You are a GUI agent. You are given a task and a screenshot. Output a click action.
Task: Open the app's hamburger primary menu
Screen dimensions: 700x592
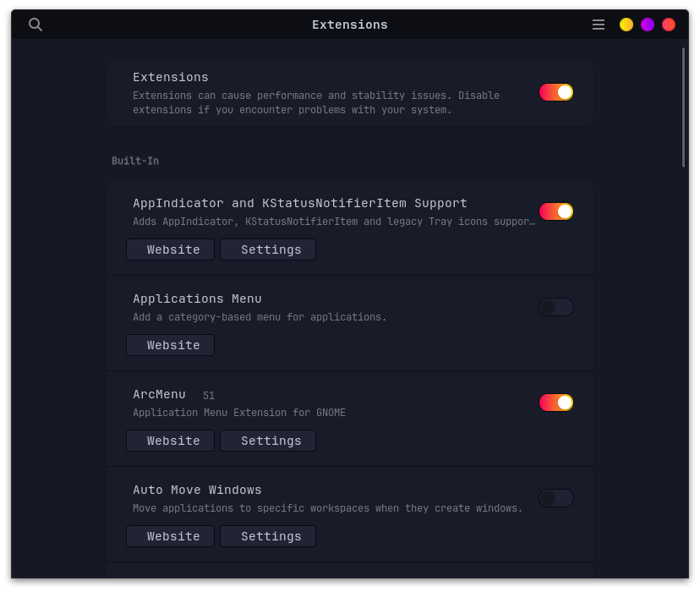tap(599, 25)
